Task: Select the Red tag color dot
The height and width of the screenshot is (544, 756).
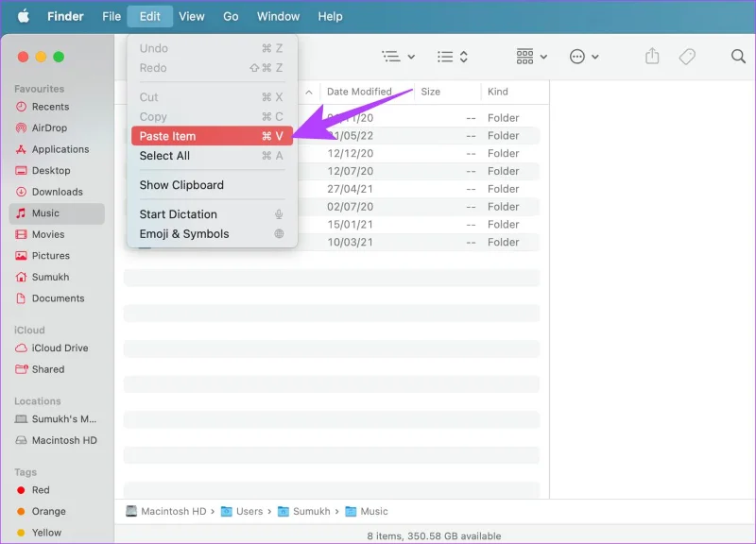Action: [x=21, y=490]
